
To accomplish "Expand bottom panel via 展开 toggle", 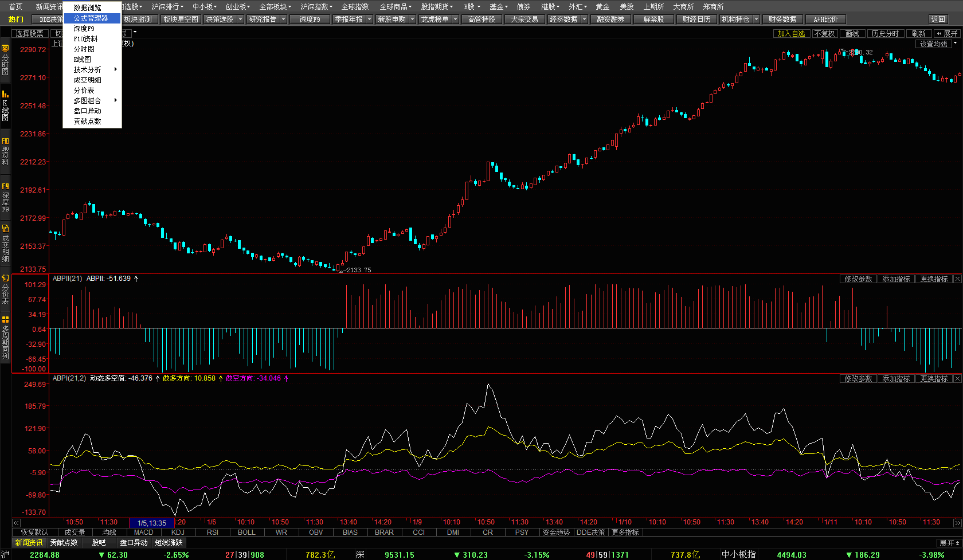I will pyautogui.click(x=949, y=543).
